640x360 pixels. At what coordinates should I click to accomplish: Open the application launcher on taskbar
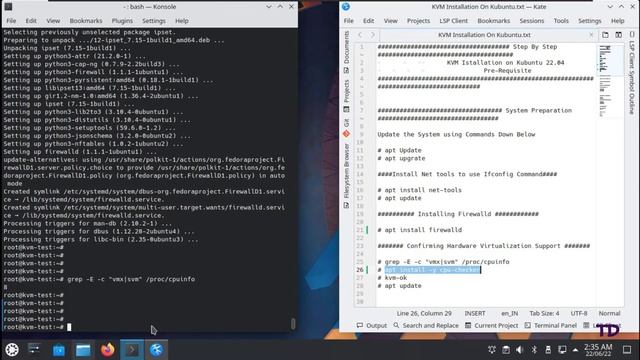[12, 350]
